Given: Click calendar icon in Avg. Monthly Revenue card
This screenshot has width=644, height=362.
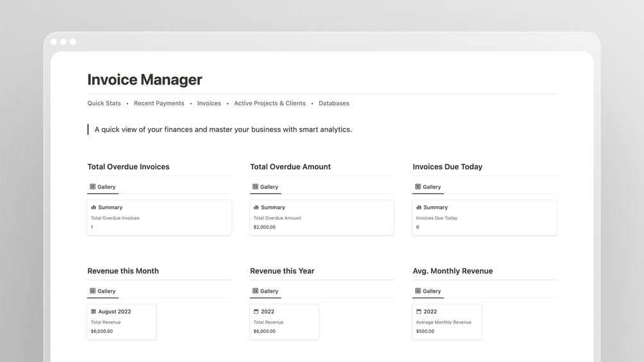Looking at the screenshot, I should point(418,311).
